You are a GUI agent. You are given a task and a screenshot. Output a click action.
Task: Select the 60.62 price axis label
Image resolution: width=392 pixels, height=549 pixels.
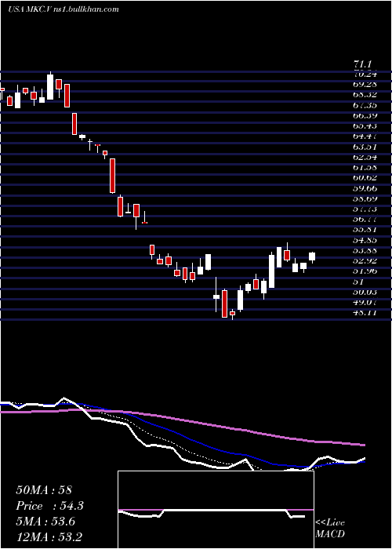tap(365, 177)
